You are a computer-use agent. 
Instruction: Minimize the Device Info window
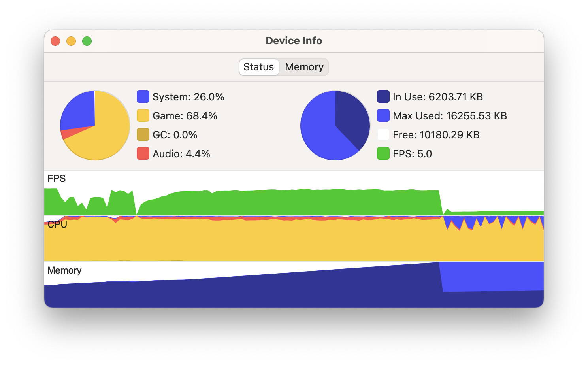71,41
